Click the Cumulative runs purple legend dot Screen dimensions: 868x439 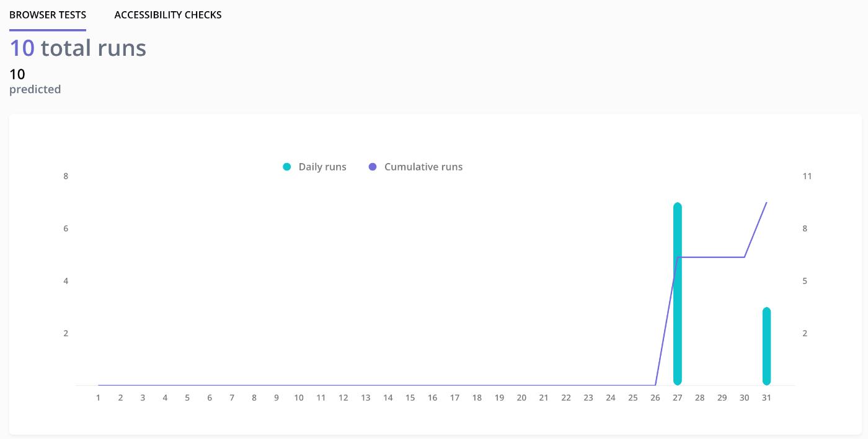[372, 167]
